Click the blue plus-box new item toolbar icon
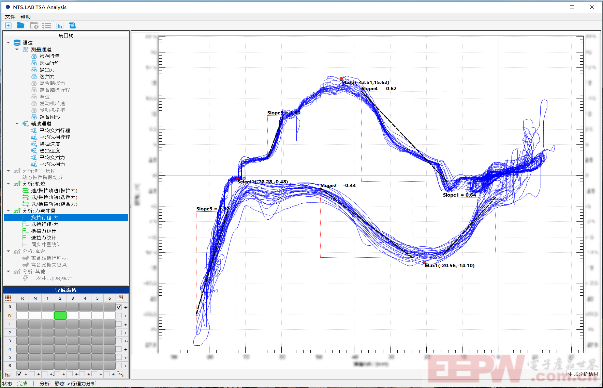Image resolution: width=603 pixels, height=388 pixels. click(8, 25)
